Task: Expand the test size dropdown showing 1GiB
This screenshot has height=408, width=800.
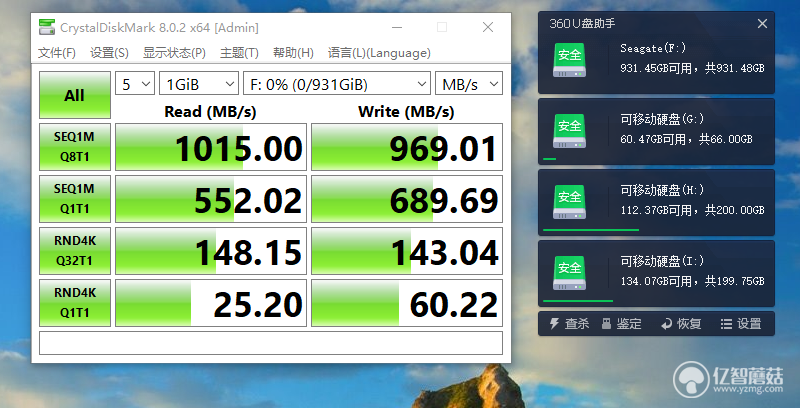Action: (199, 84)
